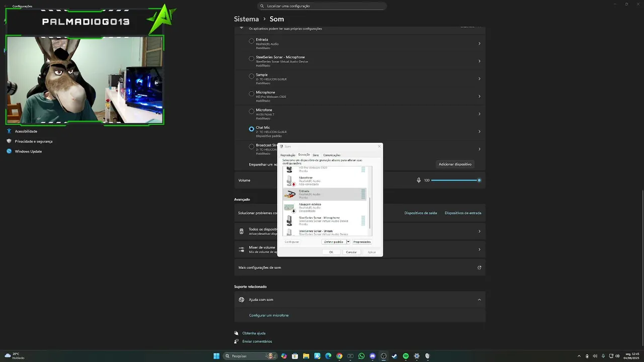Screen dimensions: 644x362
Task: Switch to the Comunicações tab
Action: point(332,155)
